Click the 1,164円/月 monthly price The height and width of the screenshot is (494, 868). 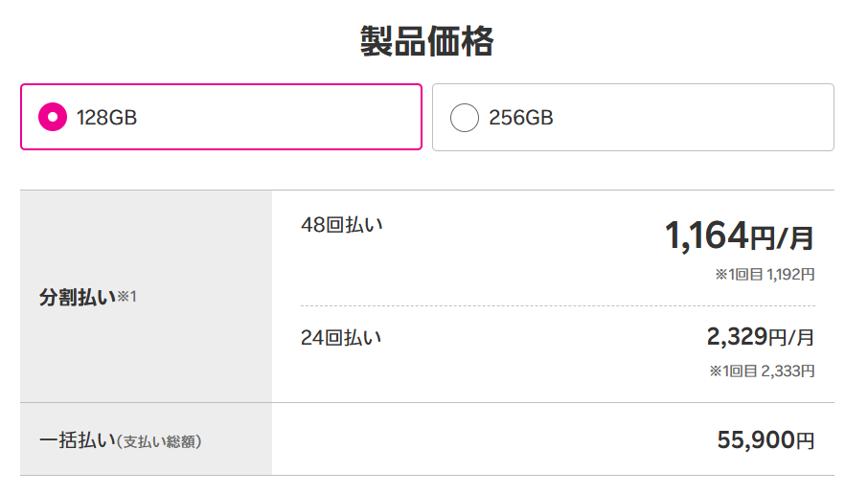739,236
